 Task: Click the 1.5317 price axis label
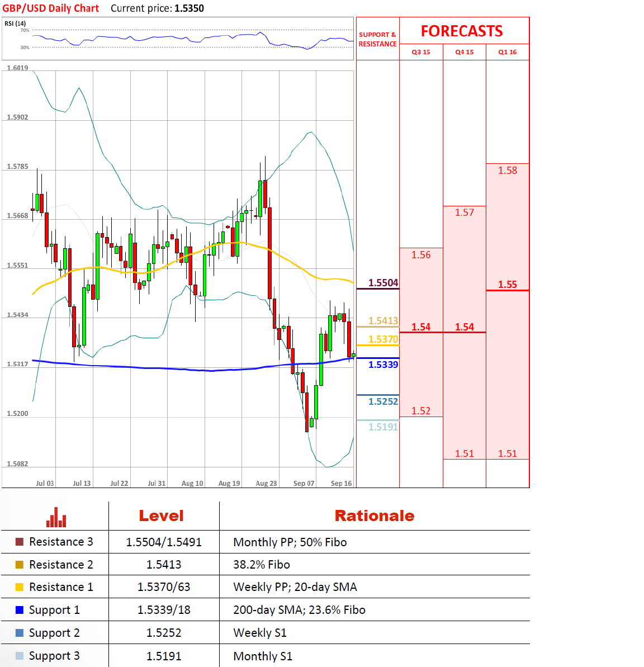17,364
